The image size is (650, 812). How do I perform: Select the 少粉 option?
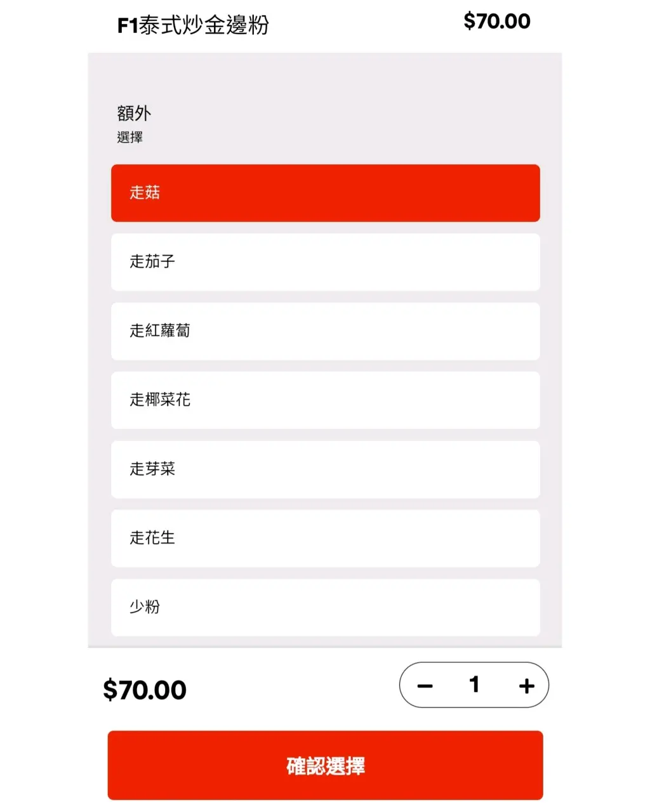point(325,607)
